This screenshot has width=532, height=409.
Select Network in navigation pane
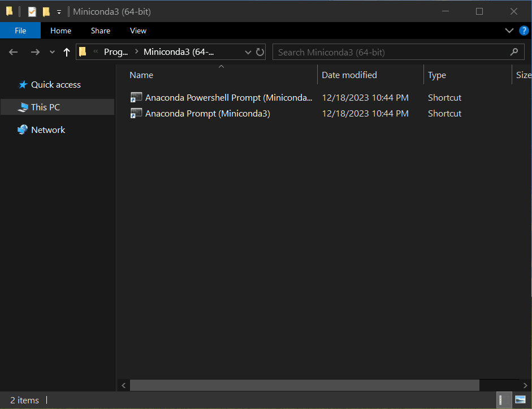click(48, 130)
